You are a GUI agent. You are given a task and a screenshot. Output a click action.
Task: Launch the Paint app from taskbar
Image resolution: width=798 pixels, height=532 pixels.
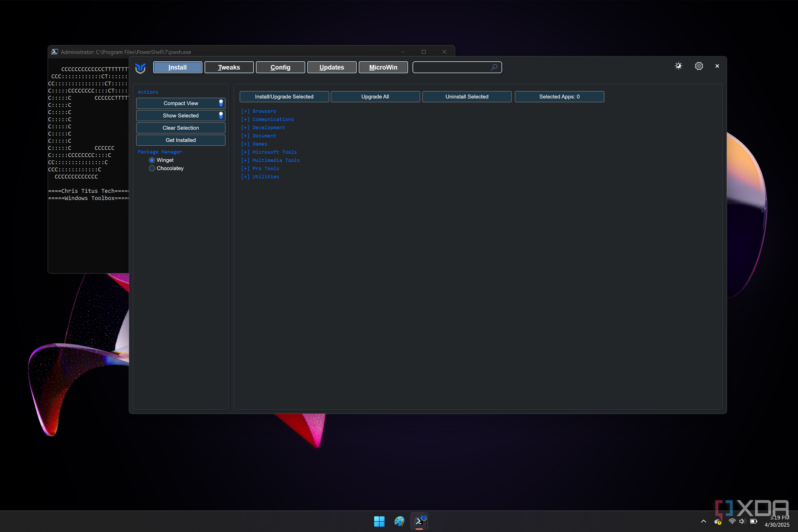click(x=399, y=521)
